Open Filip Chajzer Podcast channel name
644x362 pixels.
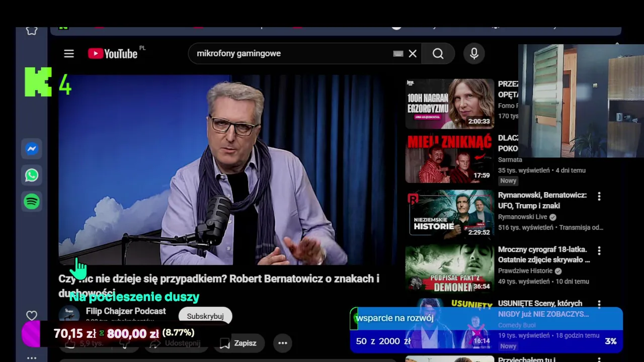click(126, 311)
